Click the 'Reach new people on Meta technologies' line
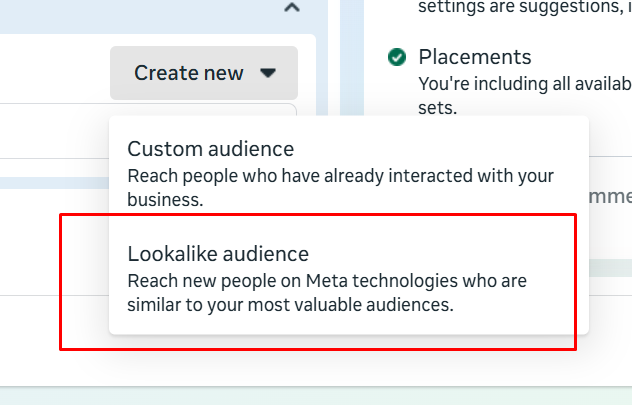The image size is (632, 405). tap(327, 281)
